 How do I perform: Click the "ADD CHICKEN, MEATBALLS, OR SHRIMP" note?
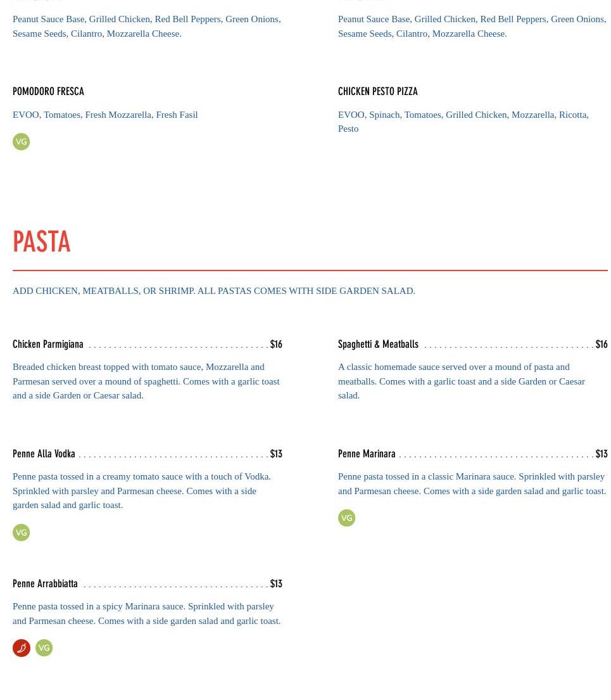pos(214,291)
